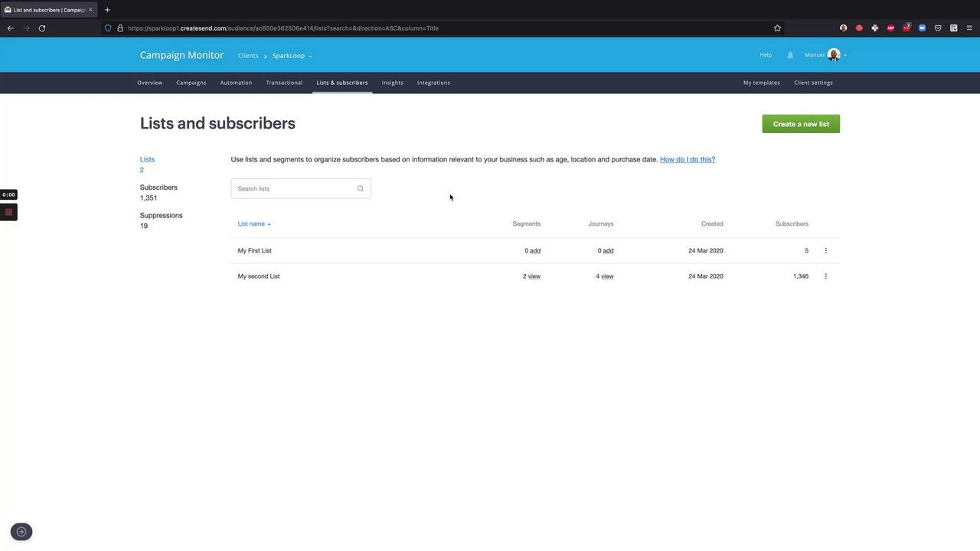
Task: Go to the Automation tab
Action: pyautogui.click(x=236, y=83)
